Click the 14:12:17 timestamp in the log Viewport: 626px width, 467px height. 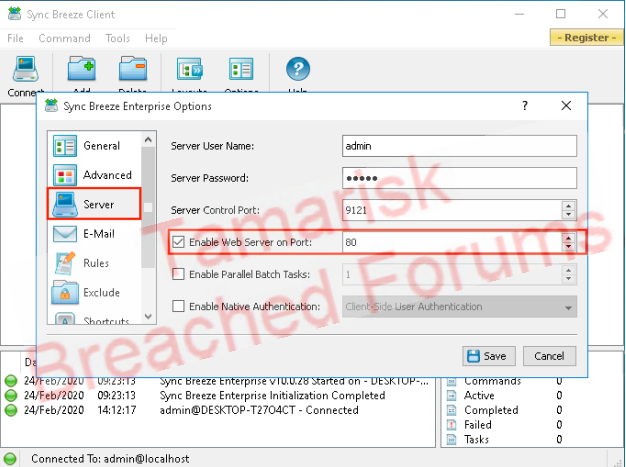click(x=117, y=410)
